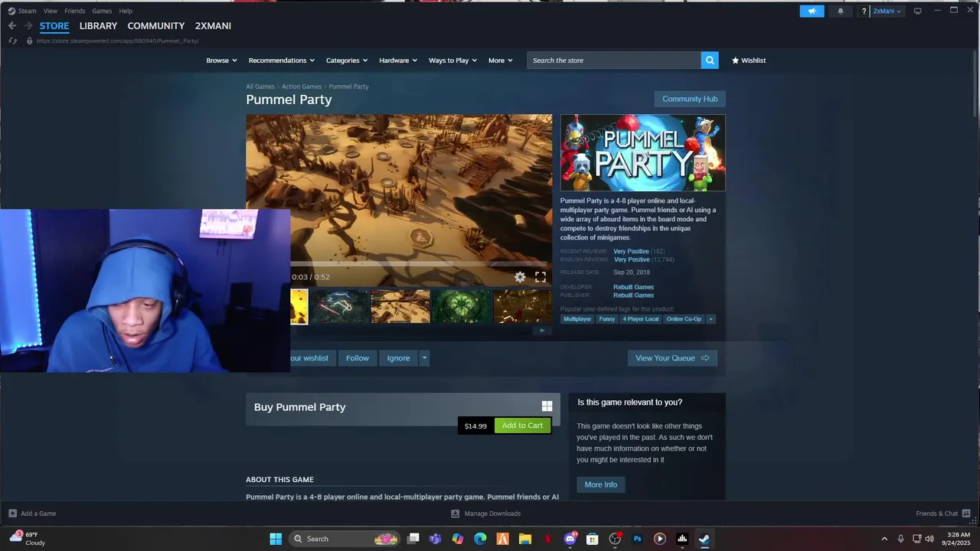
Task: Open the Help menu
Action: tap(126, 11)
